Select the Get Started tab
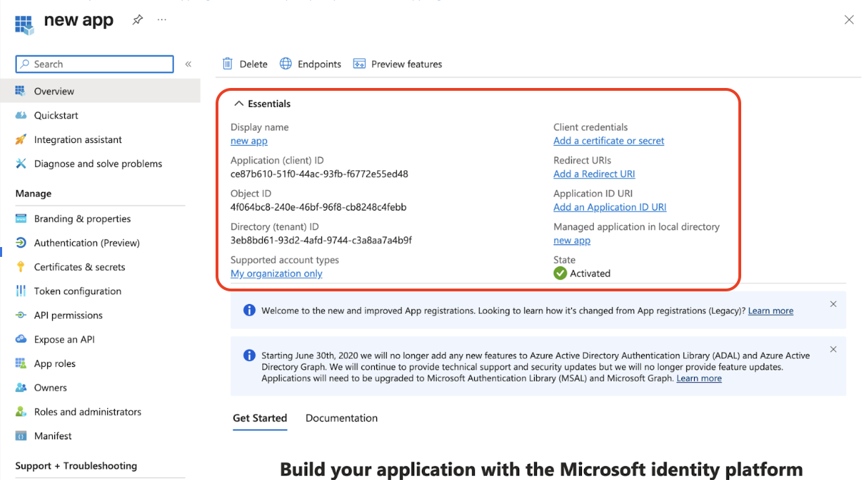868x480 pixels. (x=259, y=418)
